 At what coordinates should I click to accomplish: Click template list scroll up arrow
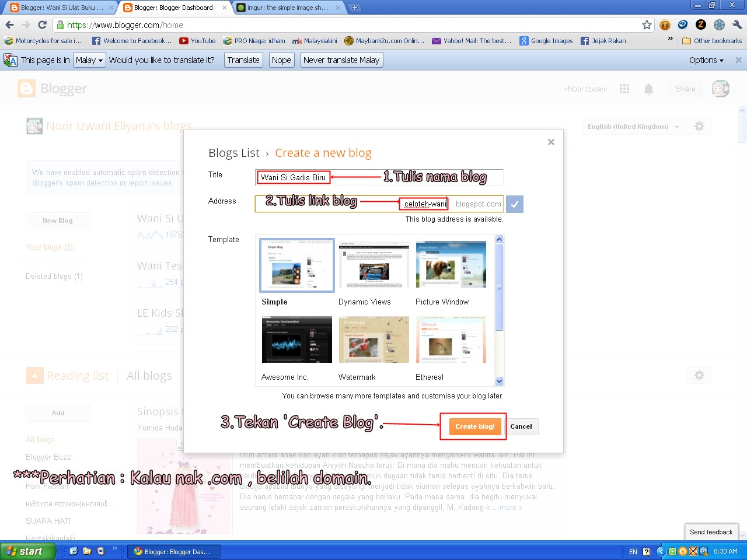click(499, 239)
